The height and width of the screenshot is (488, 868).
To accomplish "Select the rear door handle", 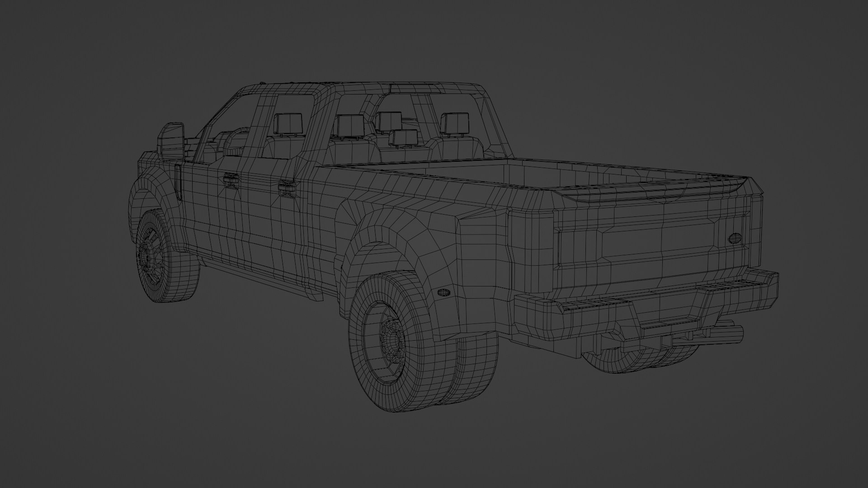I will (x=287, y=188).
